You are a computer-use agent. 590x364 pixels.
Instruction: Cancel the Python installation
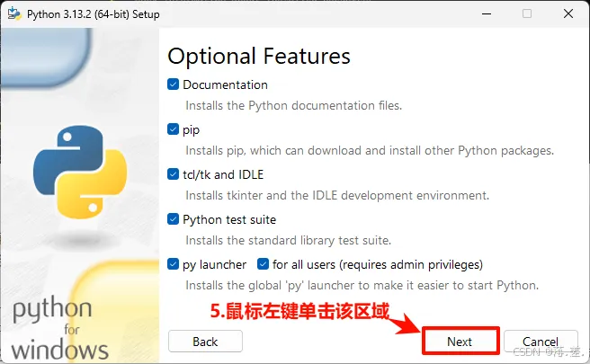pyautogui.click(x=540, y=342)
